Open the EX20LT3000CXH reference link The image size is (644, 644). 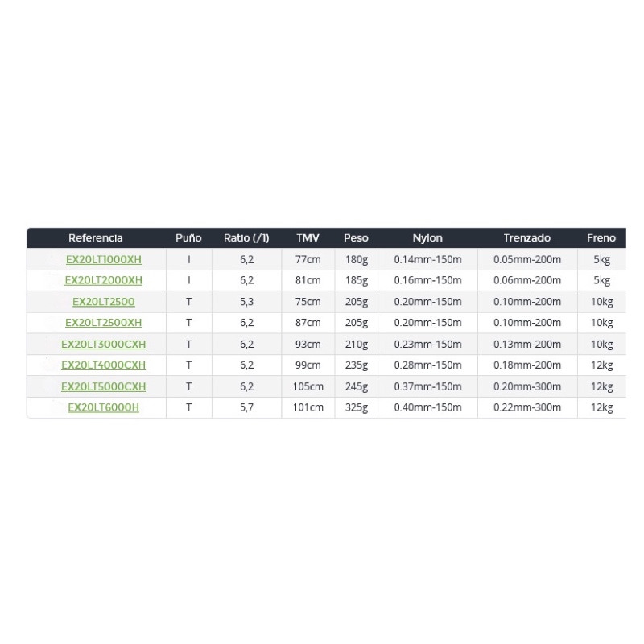tap(104, 345)
